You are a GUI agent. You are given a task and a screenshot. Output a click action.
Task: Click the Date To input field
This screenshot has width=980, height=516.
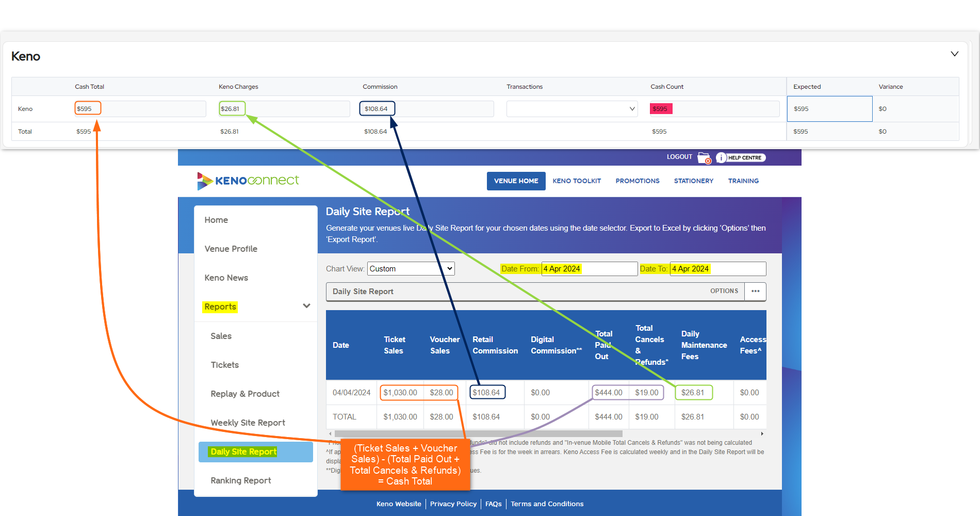(x=718, y=269)
